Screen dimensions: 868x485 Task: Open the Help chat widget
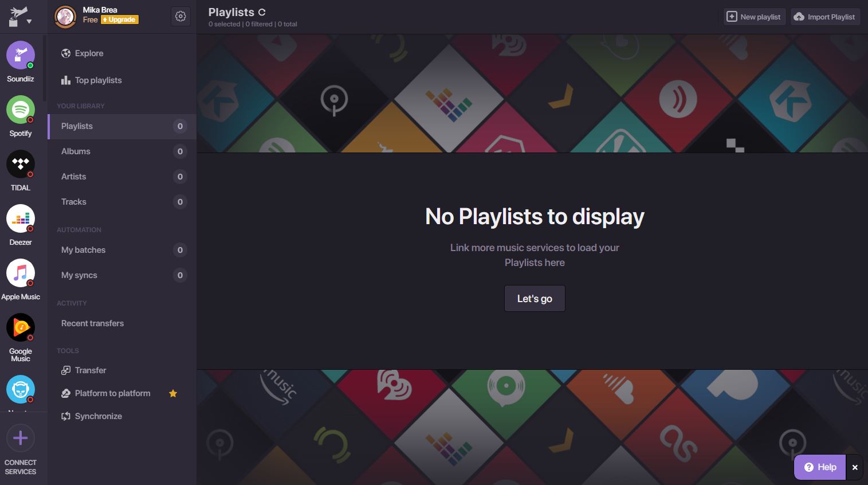pos(820,467)
